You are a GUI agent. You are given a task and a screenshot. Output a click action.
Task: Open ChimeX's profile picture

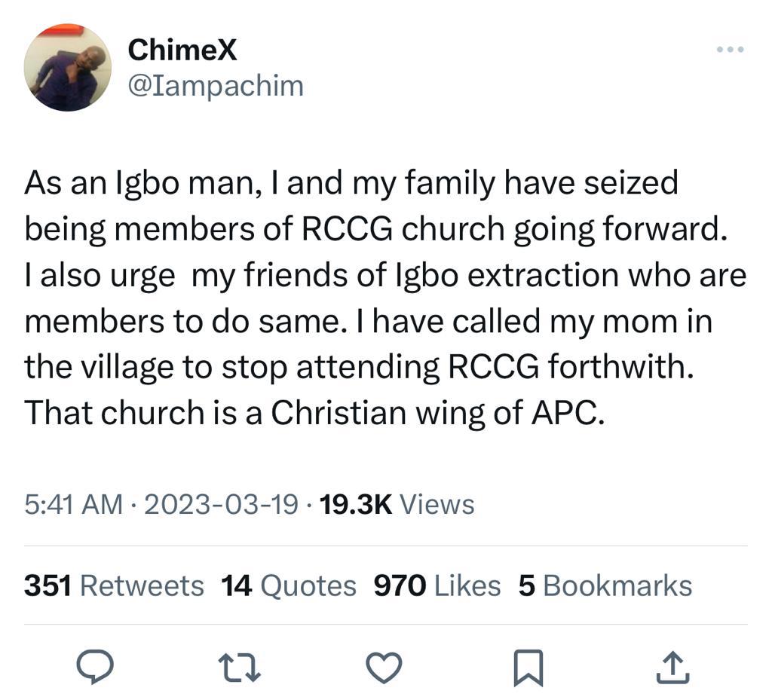[68, 69]
